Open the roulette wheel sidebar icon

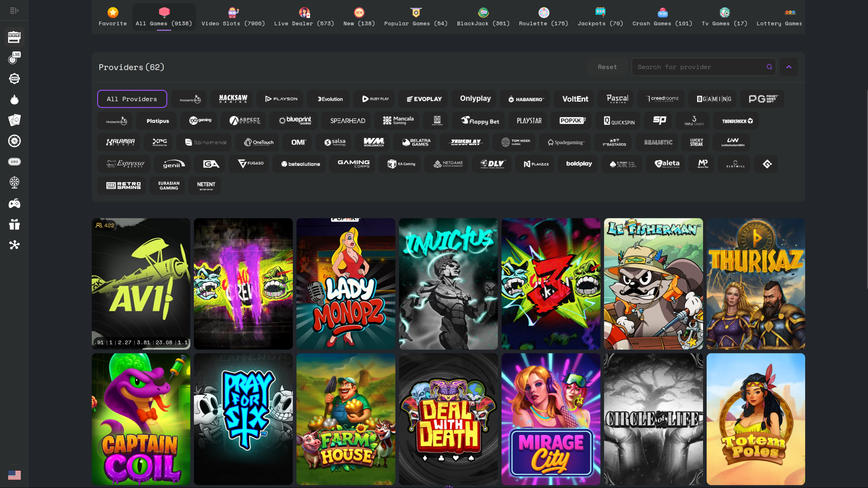[14, 141]
